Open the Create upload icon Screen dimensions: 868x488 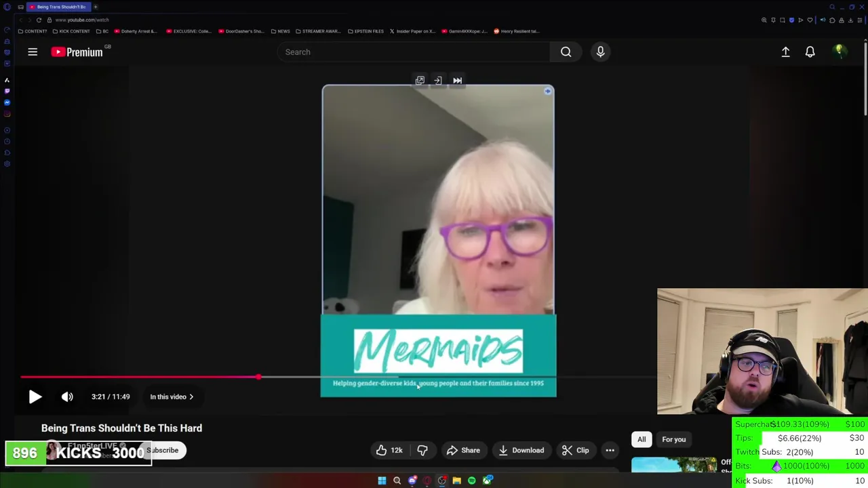click(785, 52)
